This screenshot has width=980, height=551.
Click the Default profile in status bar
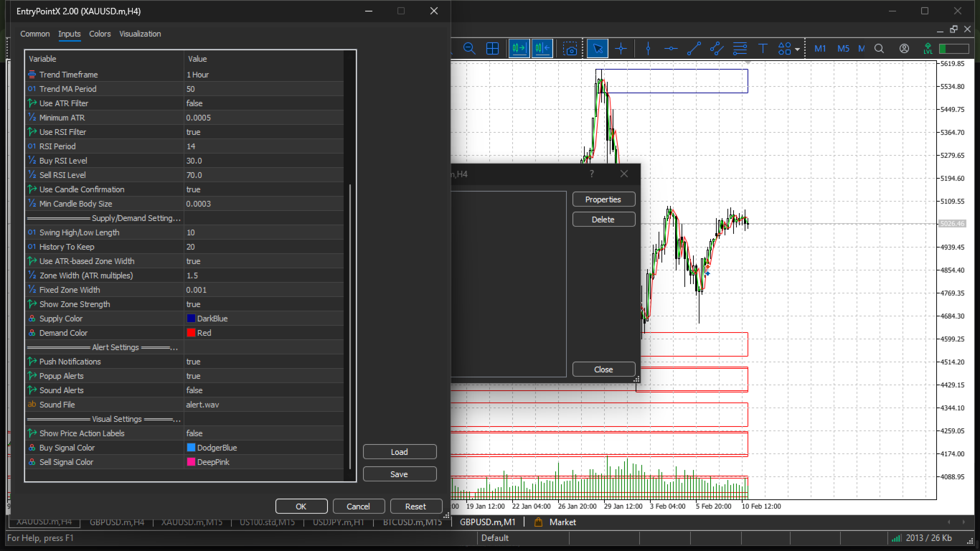point(495,538)
